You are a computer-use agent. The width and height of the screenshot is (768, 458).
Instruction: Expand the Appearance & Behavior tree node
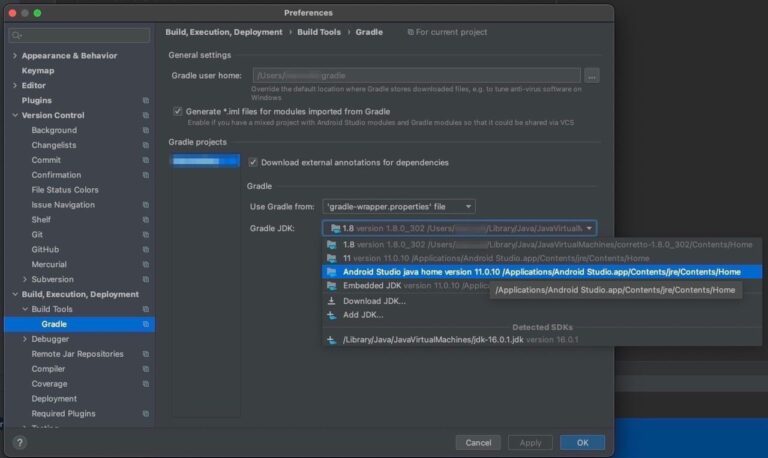(14, 56)
